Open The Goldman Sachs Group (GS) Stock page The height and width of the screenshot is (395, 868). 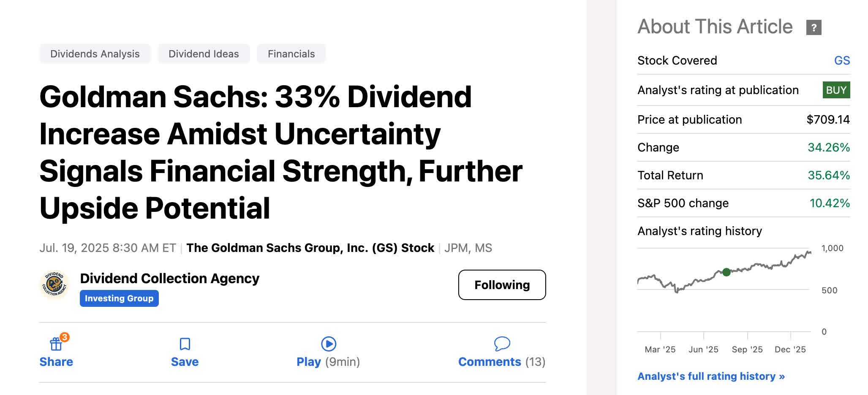tap(310, 248)
